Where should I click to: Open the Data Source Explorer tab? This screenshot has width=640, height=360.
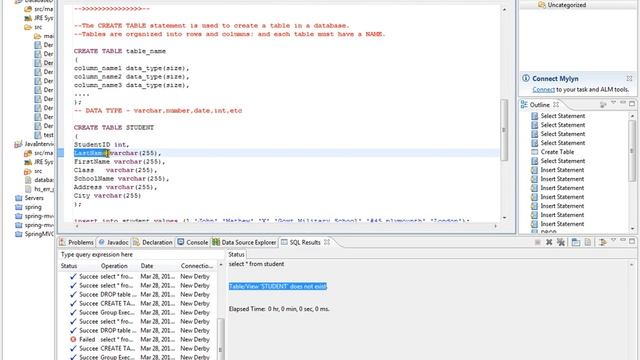(x=244, y=242)
